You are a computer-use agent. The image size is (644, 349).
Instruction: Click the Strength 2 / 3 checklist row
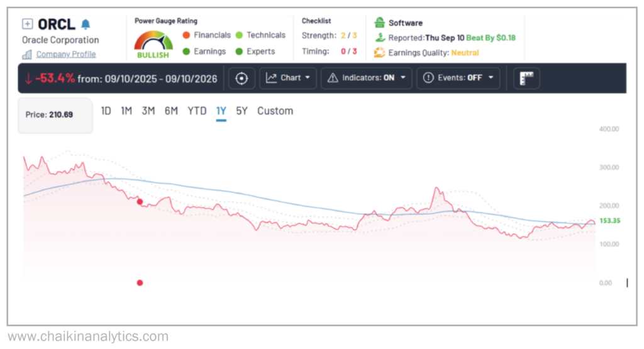[330, 36]
